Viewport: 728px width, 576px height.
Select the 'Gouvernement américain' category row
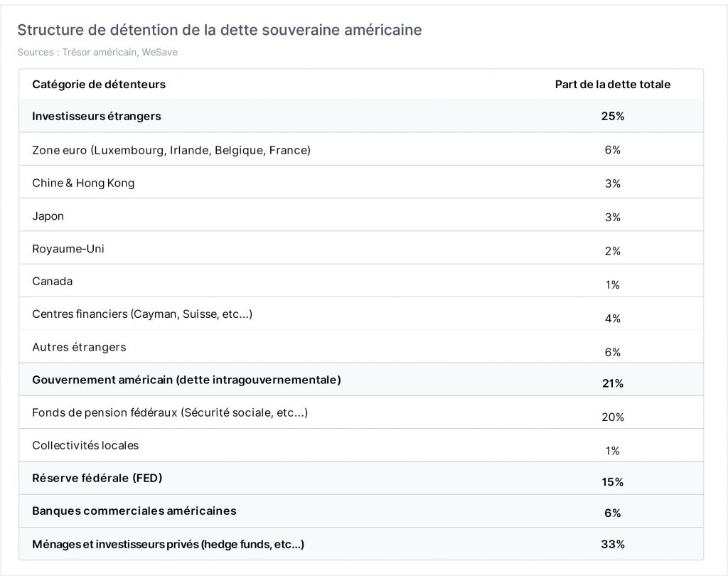pyautogui.click(x=360, y=380)
